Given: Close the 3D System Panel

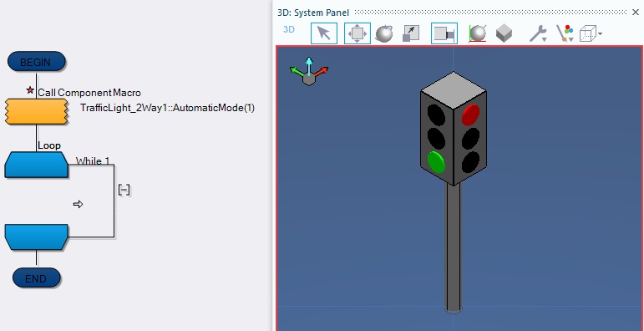Looking at the screenshot, I should (635, 13).
